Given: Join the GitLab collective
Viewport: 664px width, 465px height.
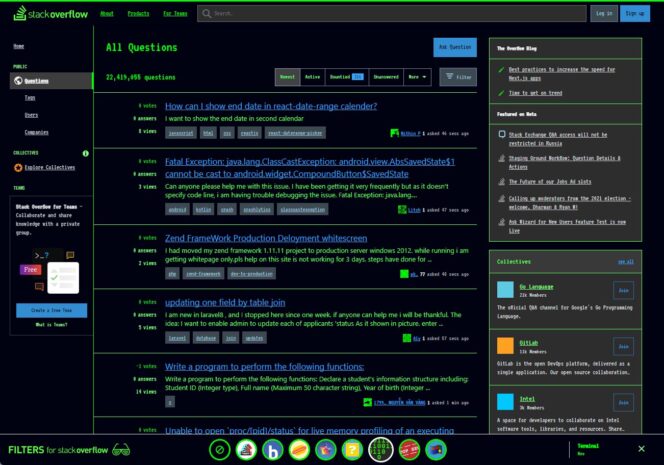Looking at the screenshot, I should [x=623, y=346].
